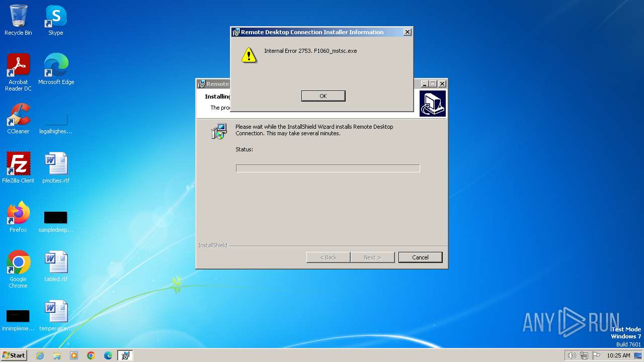Open FileZilla Client desktop shortcut
The width and height of the screenshot is (644, 362).
18,167
